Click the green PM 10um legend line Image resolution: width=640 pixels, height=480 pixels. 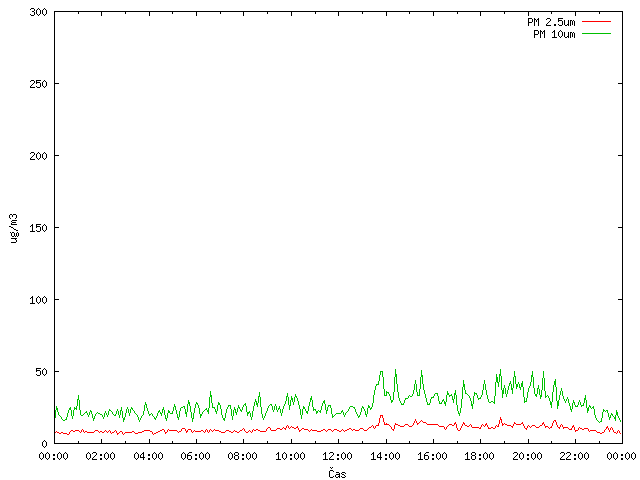tap(596, 33)
